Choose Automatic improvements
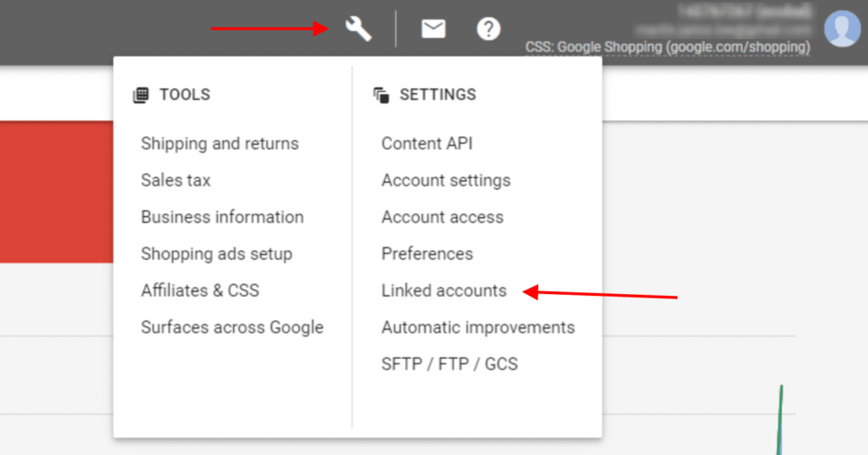Viewport: 868px width, 455px height. pyautogui.click(x=478, y=328)
